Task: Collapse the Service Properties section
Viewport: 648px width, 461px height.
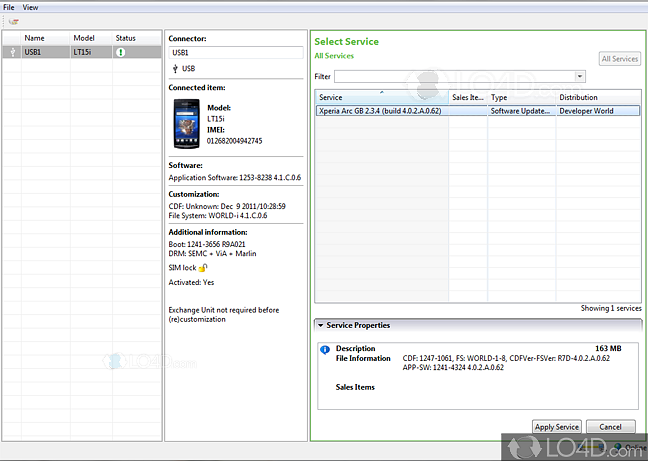Action: tap(320, 325)
